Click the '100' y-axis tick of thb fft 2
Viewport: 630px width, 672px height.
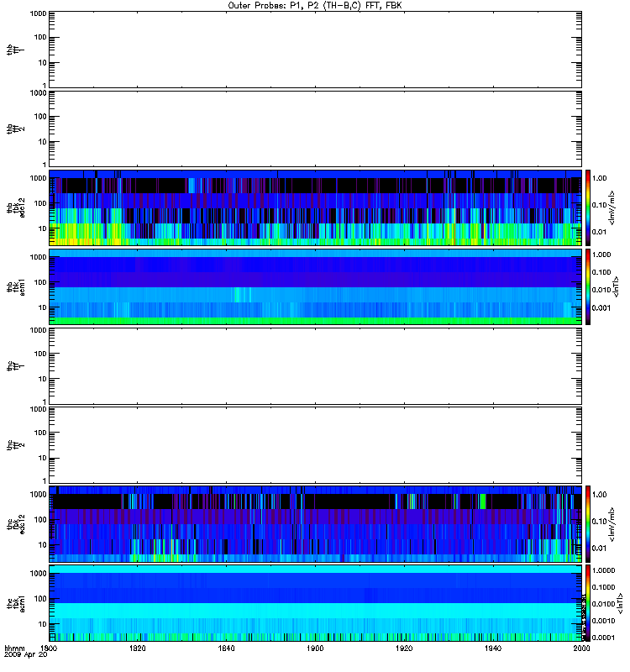[x=40, y=117]
